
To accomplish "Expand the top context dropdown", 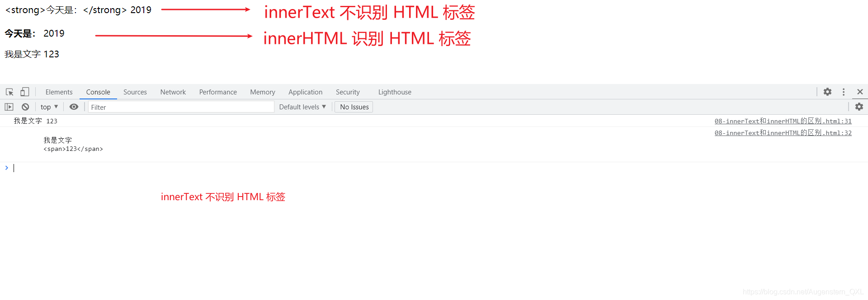I will pos(49,107).
